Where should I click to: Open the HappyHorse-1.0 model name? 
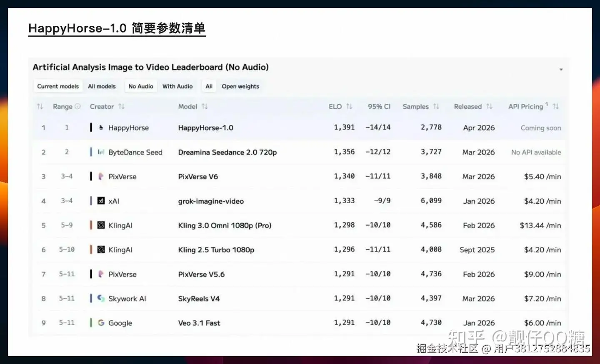point(206,128)
